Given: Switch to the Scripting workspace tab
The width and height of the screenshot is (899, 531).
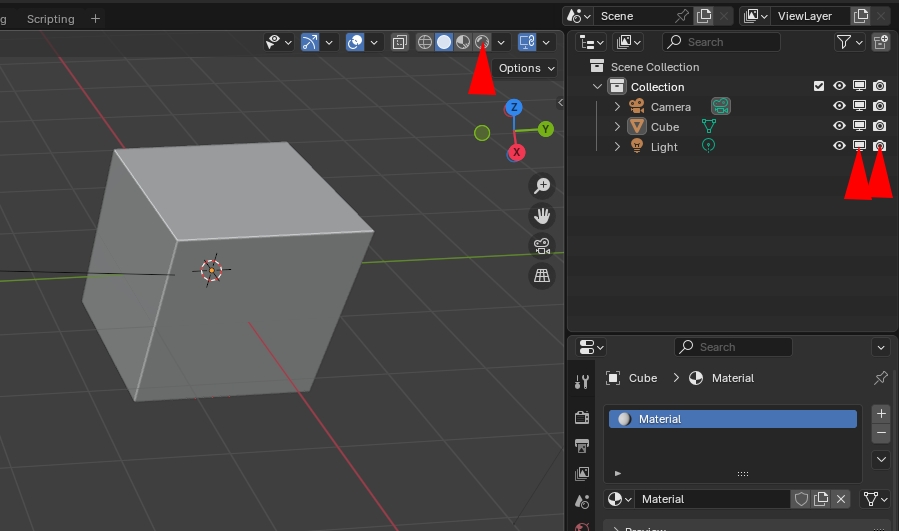Looking at the screenshot, I should tap(50, 19).
